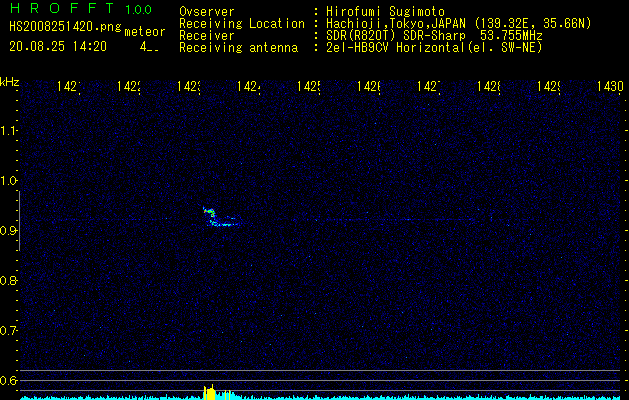The image size is (629, 400).
Task: Click the 2el-HB9CV Horizontal antenna text
Action: coord(434,48)
